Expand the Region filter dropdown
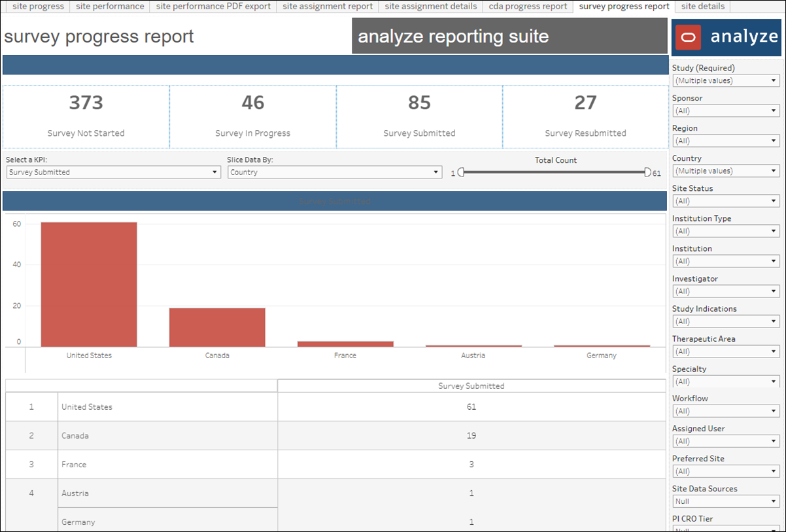This screenshot has width=786, height=532. point(726,141)
